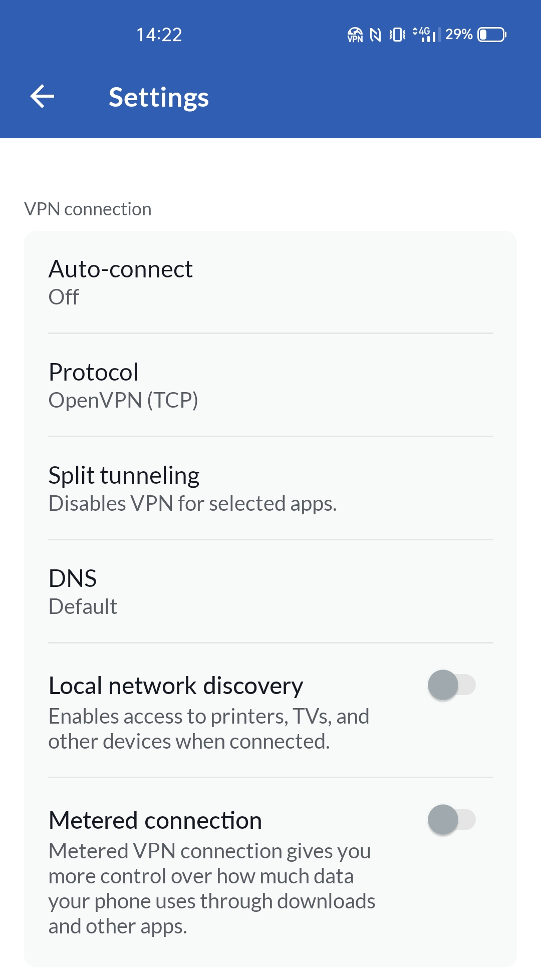Tap the Settings page title

point(158,97)
